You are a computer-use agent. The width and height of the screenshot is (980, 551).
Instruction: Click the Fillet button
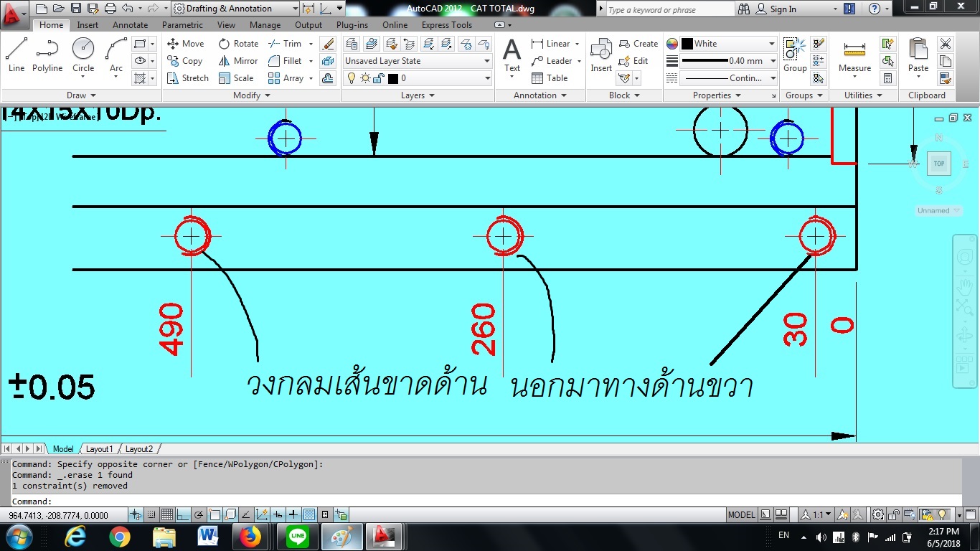(285, 61)
